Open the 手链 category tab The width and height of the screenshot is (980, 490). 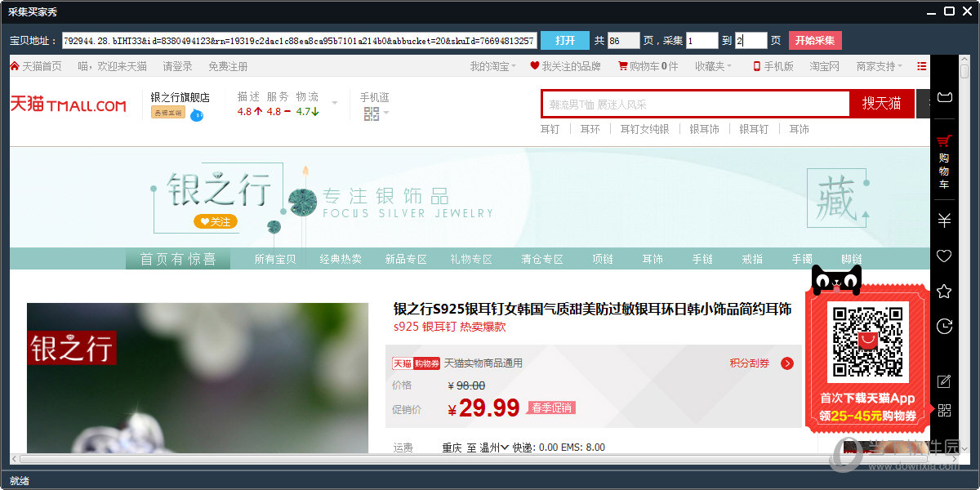coord(702,259)
